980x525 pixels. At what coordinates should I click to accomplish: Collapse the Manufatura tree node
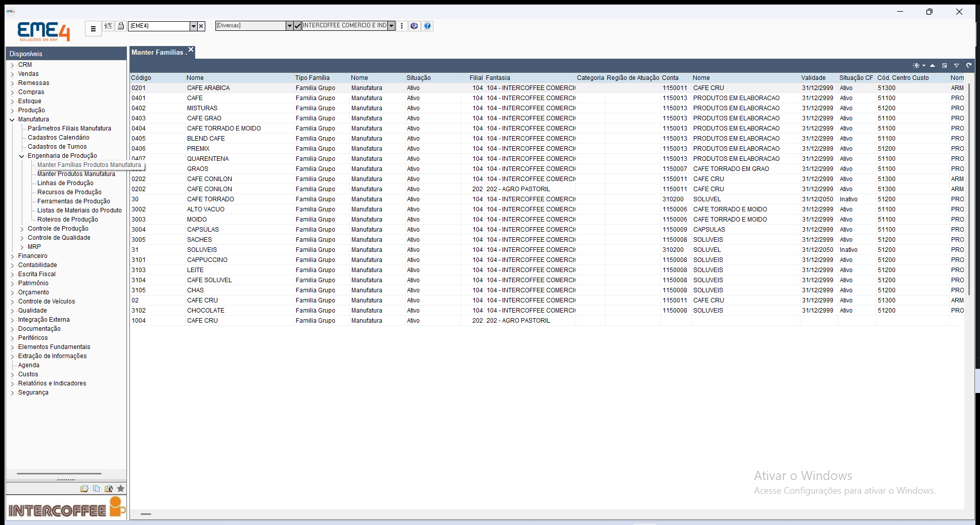coord(12,120)
